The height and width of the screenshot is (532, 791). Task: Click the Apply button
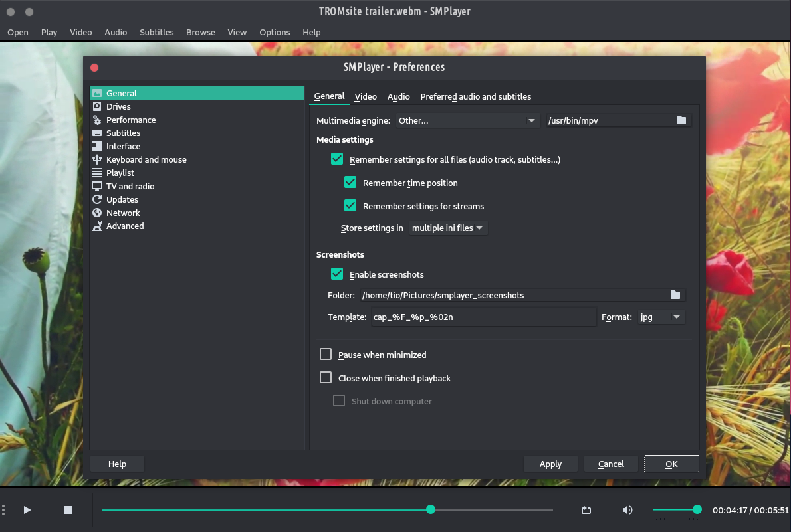[550, 464]
